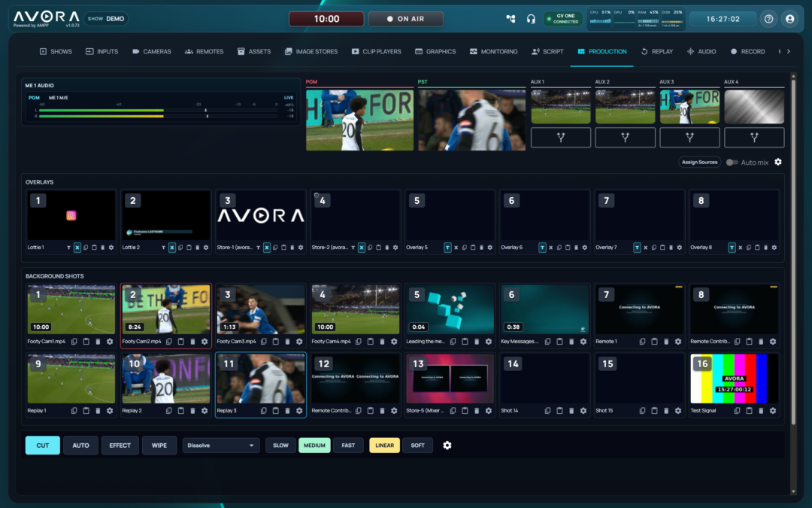Toggle the Auto mix switch
Screen dimensions: 812x508
pos(732,163)
